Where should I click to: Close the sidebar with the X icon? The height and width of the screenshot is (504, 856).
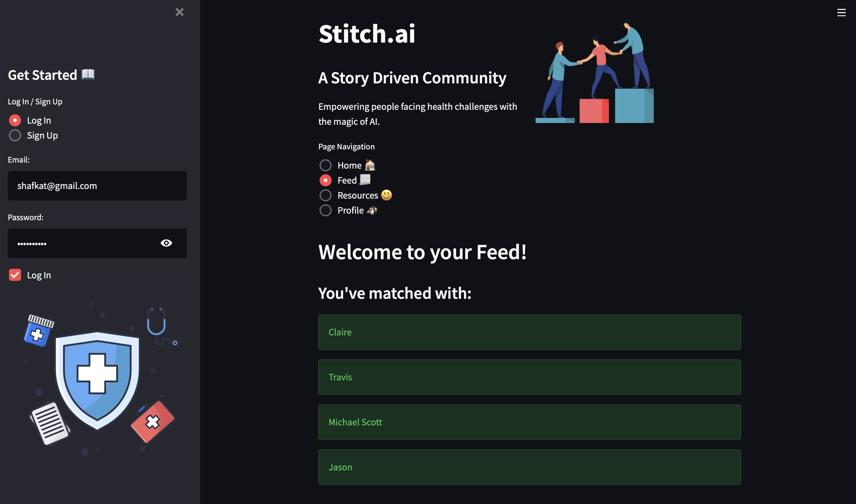coord(180,12)
